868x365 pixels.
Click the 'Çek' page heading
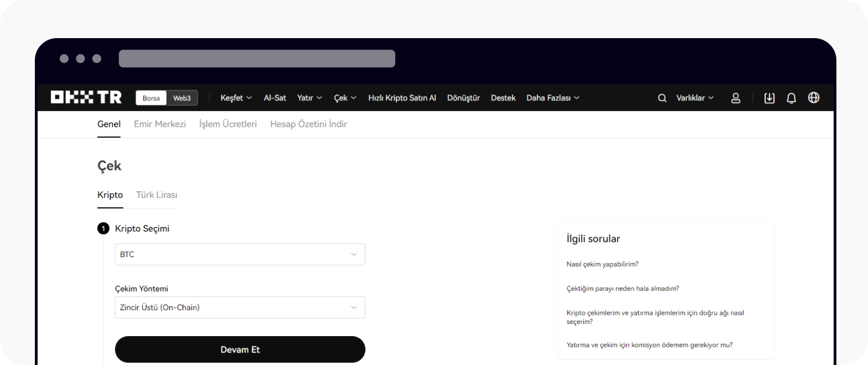click(109, 166)
